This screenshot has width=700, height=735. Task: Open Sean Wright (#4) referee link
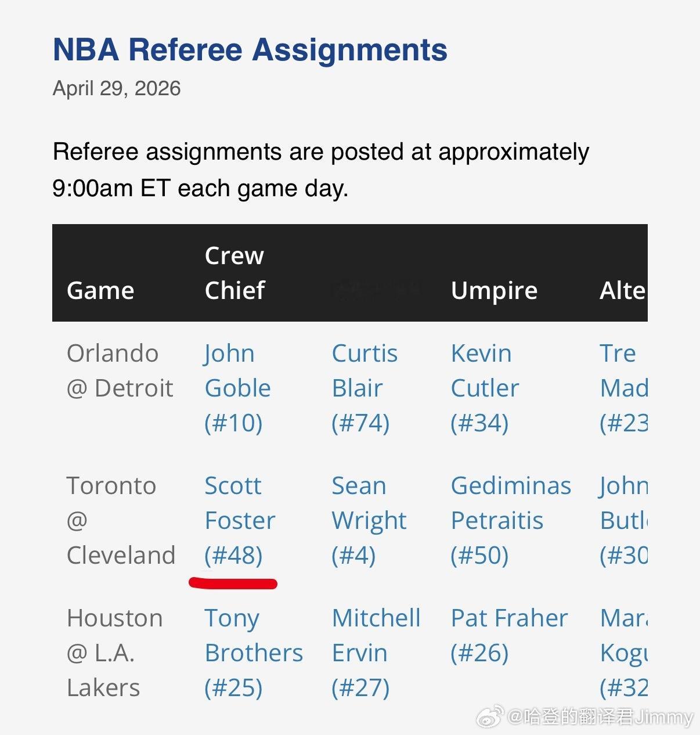click(369, 520)
